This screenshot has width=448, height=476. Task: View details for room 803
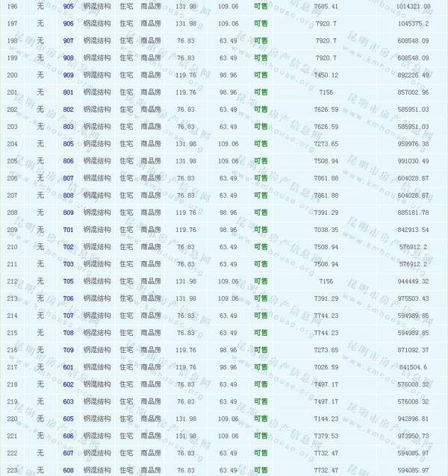tap(69, 127)
